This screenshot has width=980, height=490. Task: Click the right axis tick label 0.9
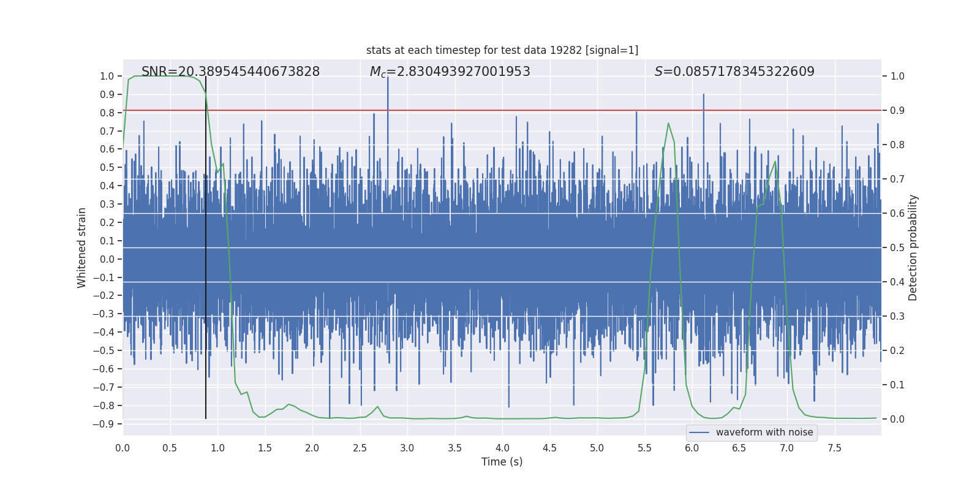(897, 111)
